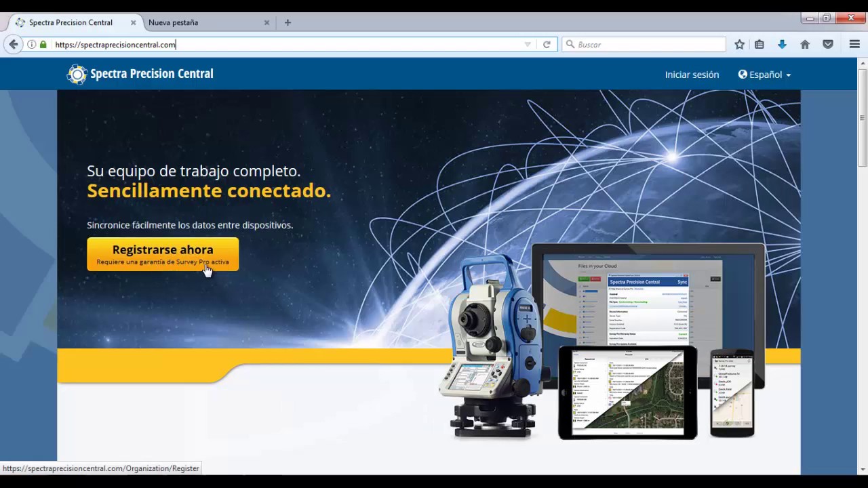Click the Sincronice fácilmente los datos text
Screen dimensions: 868x488
(190, 225)
